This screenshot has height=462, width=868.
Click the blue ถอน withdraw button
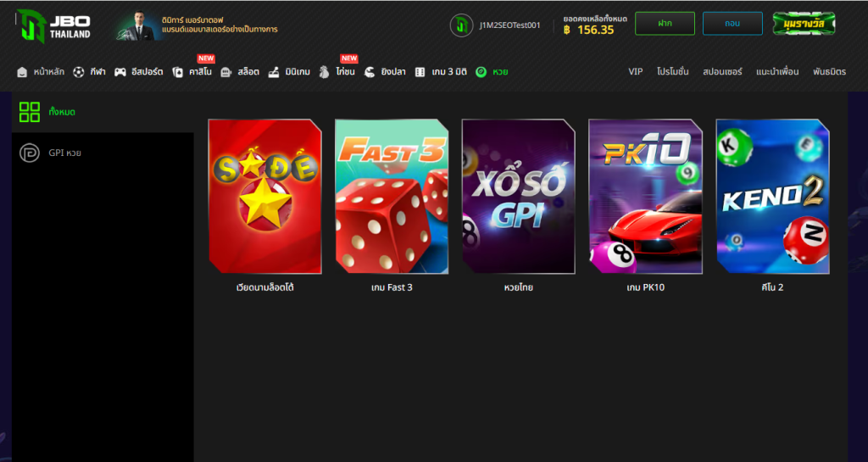(732, 24)
